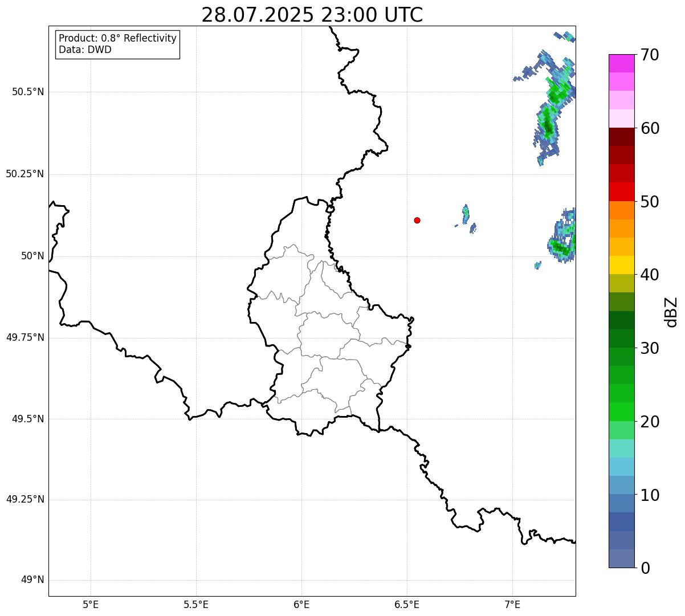Click the colorbar value 30
685x616 pixels.
pos(650,348)
